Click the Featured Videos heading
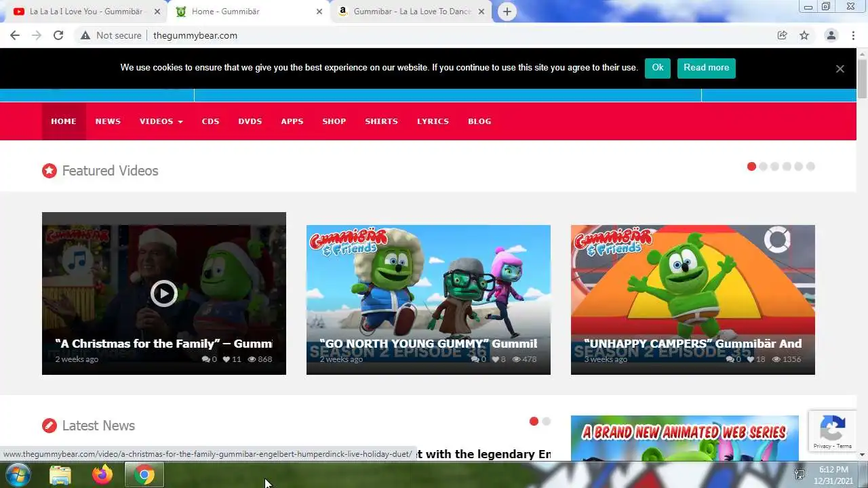The height and width of the screenshot is (488, 868). coord(110,171)
